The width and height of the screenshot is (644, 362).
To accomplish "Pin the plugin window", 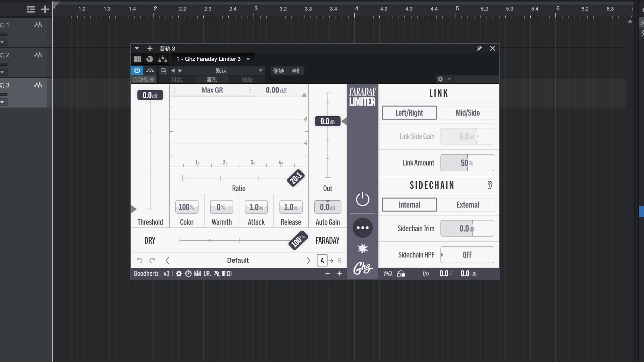I will [x=479, y=49].
